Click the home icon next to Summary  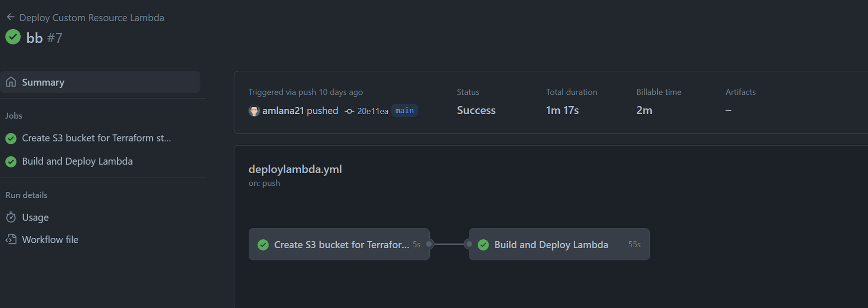coord(11,82)
